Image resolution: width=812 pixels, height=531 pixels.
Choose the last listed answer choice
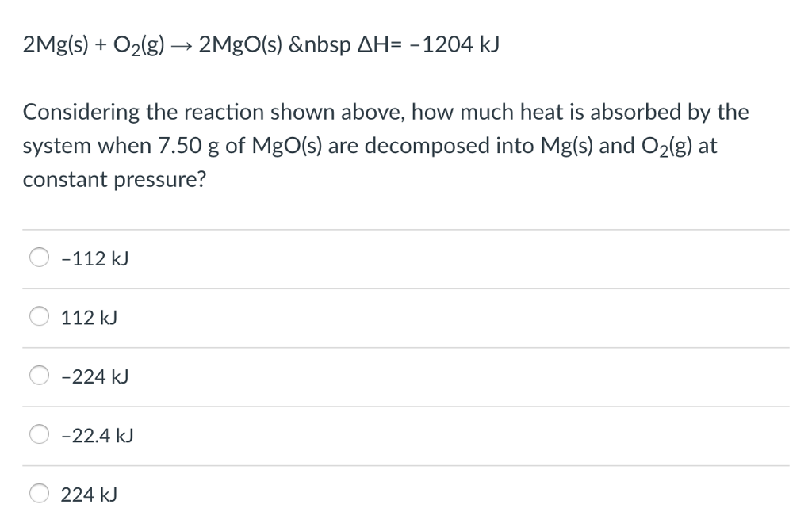[88, 494]
